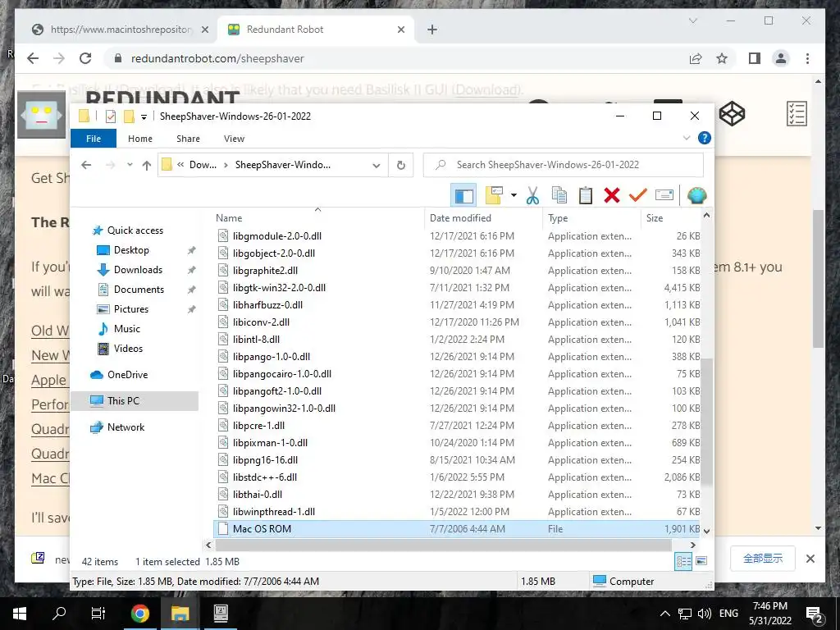840x630 pixels.
Task: Expand the address bar history dropdown
Action: 377,165
